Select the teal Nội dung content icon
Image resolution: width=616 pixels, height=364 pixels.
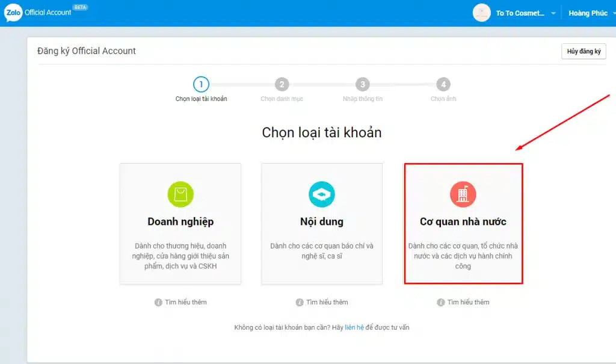(322, 194)
